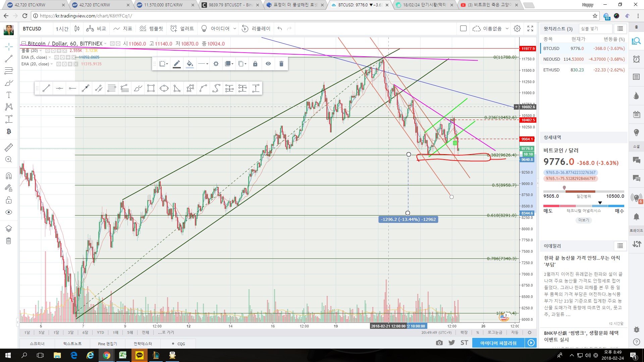Select the ruler measure tool
644x362 pixels.
coord(9,147)
